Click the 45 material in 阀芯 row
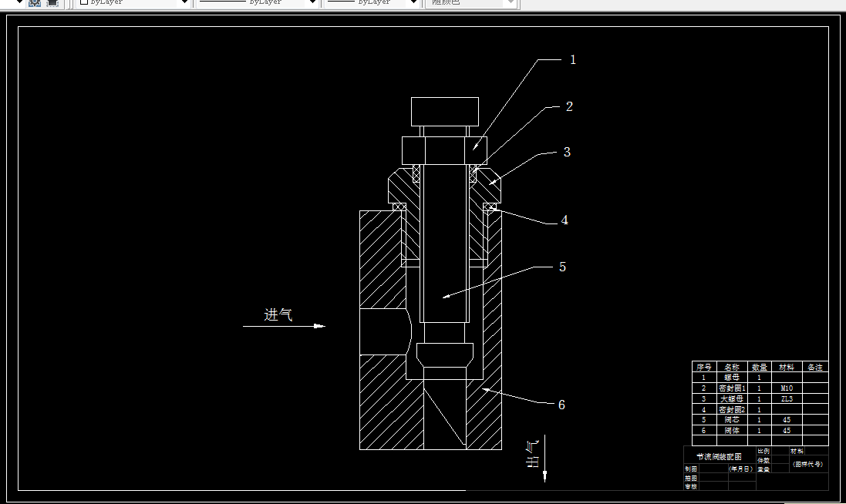This screenshot has width=846, height=504. click(x=787, y=420)
